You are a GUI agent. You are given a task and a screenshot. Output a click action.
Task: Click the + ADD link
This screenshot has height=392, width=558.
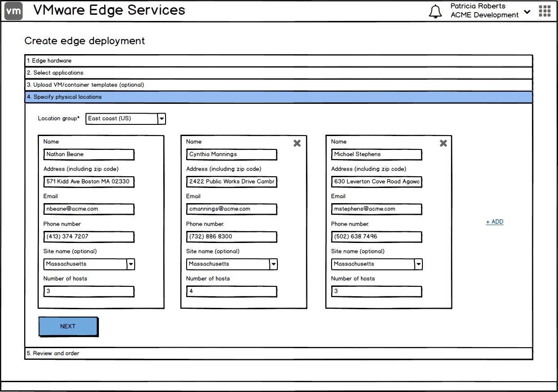click(x=494, y=222)
